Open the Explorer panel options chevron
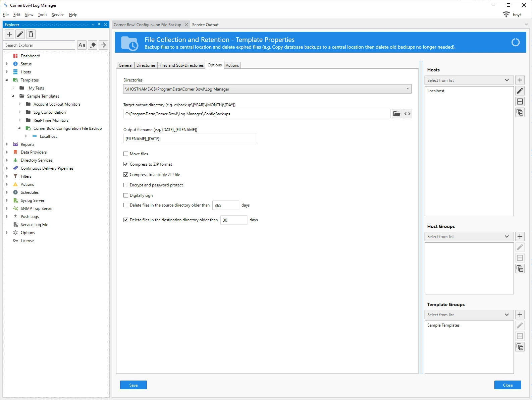This screenshot has height=400, width=532. [x=93, y=24]
